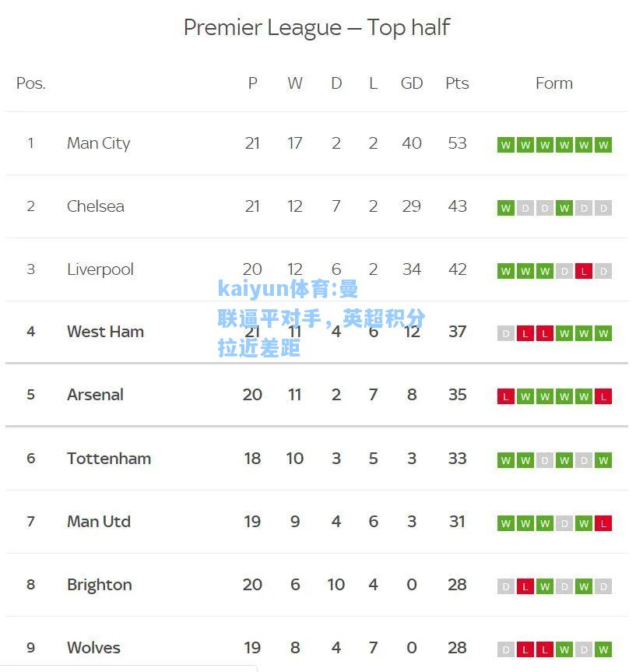Click the GD column header
The height and width of the screenshot is (672, 643).
pos(412,83)
